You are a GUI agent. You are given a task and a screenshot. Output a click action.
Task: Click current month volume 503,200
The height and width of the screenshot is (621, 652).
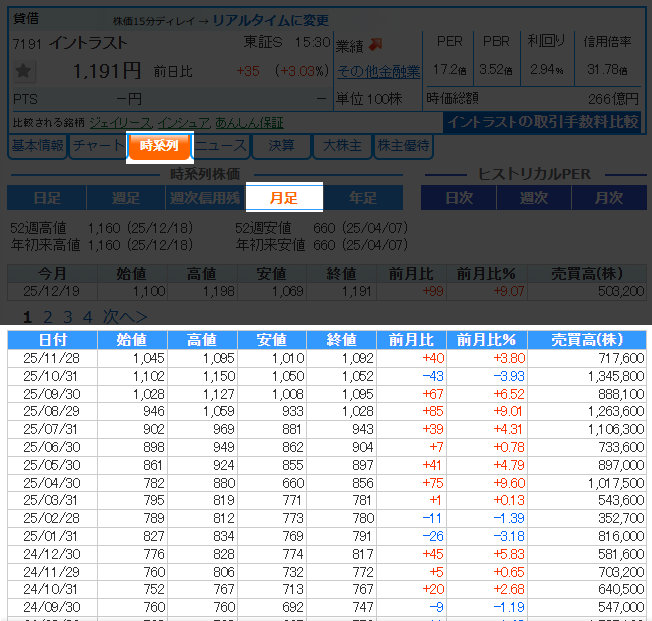(621, 291)
